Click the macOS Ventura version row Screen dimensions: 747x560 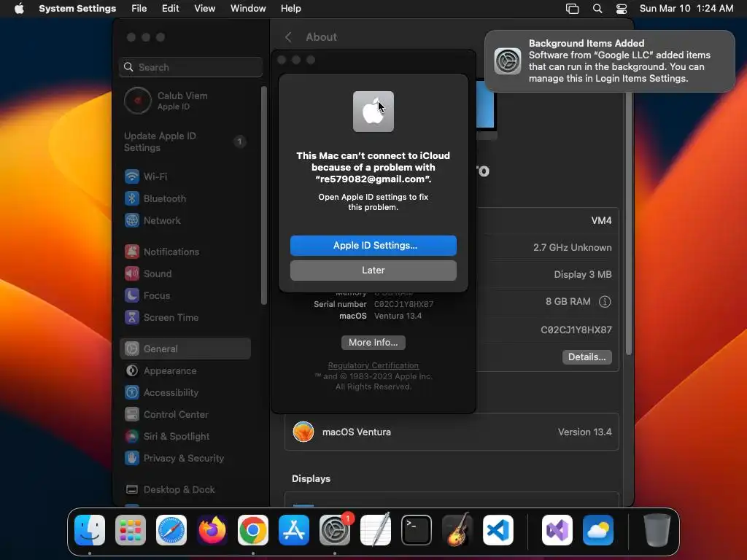pyautogui.click(x=452, y=432)
